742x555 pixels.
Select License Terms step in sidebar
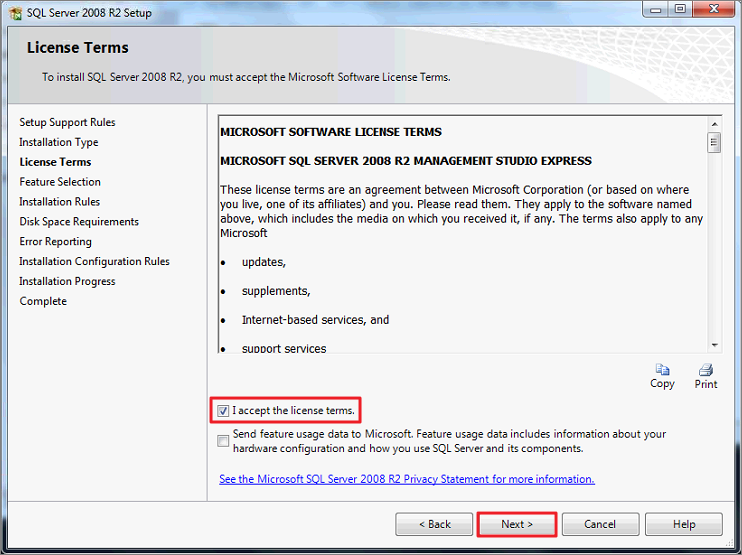(x=55, y=162)
